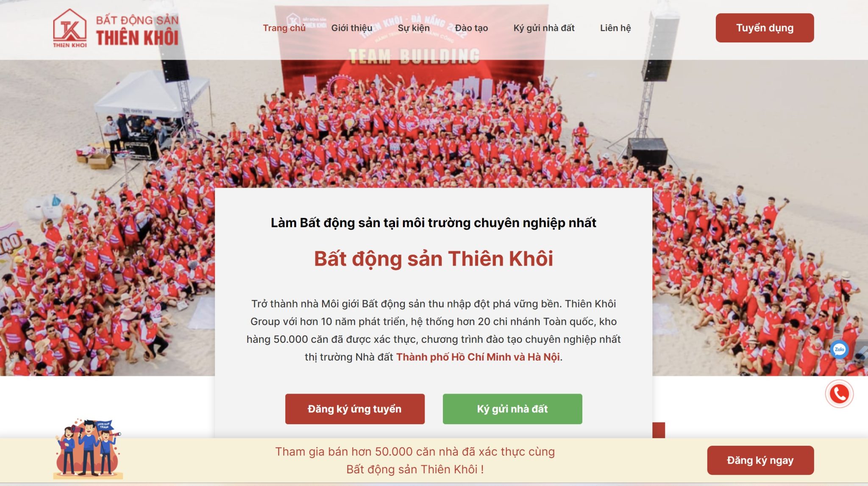Select Đào tạo in the navigation
Viewport: 868px width, 486px height.
pyautogui.click(x=471, y=28)
